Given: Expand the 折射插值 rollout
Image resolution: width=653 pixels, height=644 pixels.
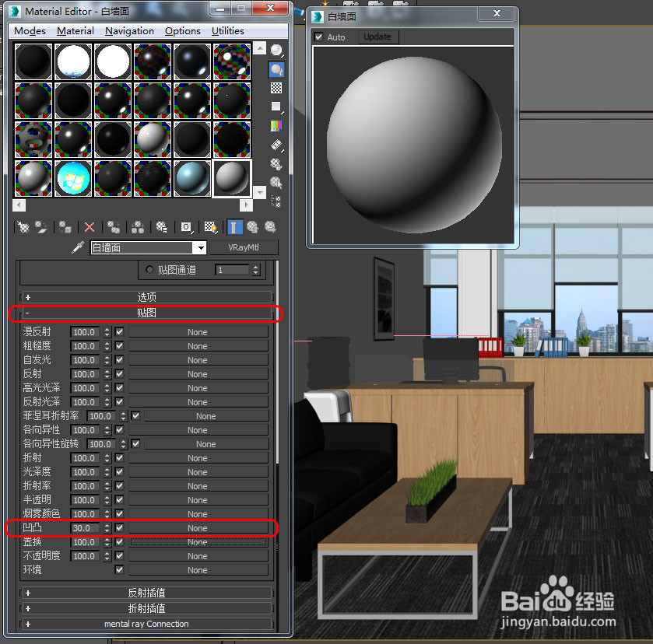Looking at the screenshot, I should click(147, 608).
